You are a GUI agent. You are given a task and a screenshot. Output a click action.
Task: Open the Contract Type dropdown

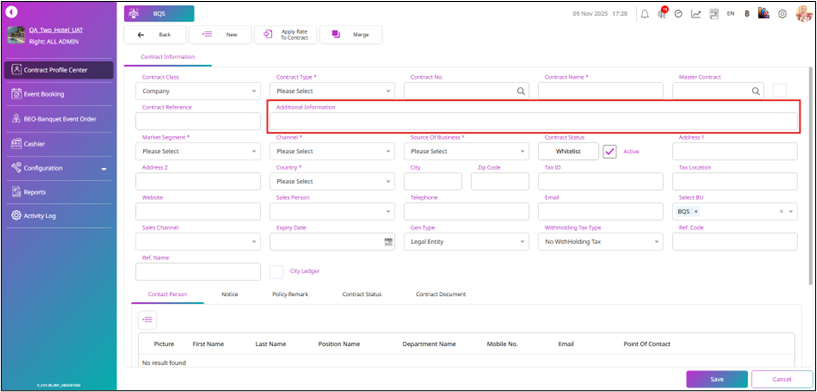(332, 91)
